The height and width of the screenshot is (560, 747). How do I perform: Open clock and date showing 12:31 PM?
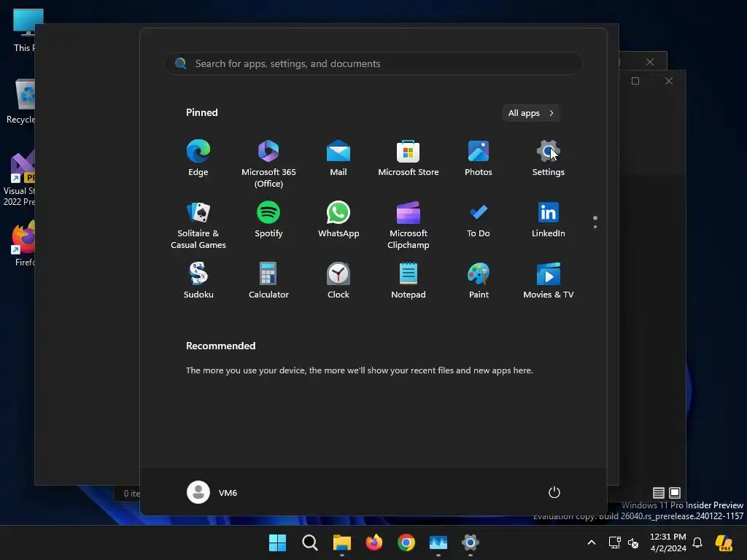(x=668, y=542)
